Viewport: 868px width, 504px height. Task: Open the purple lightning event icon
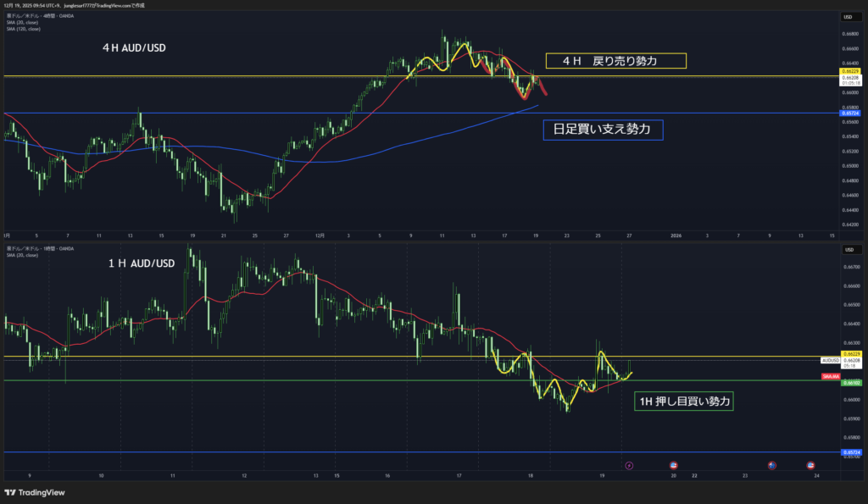tap(628, 465)
